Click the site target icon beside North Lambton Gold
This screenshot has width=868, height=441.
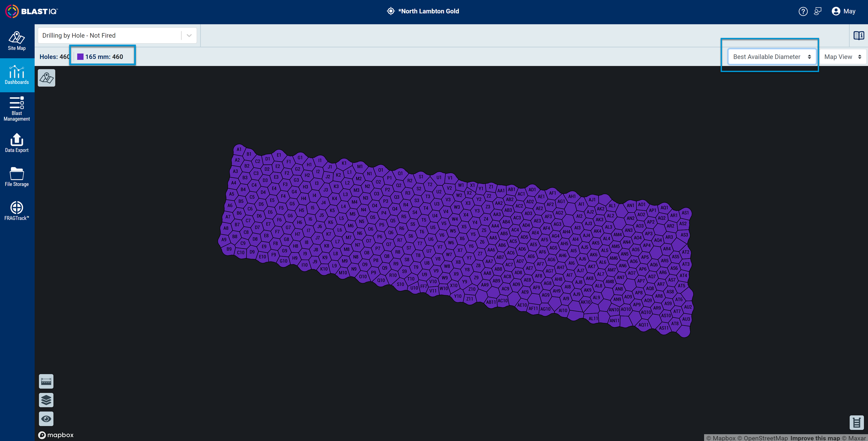[391, 11]
